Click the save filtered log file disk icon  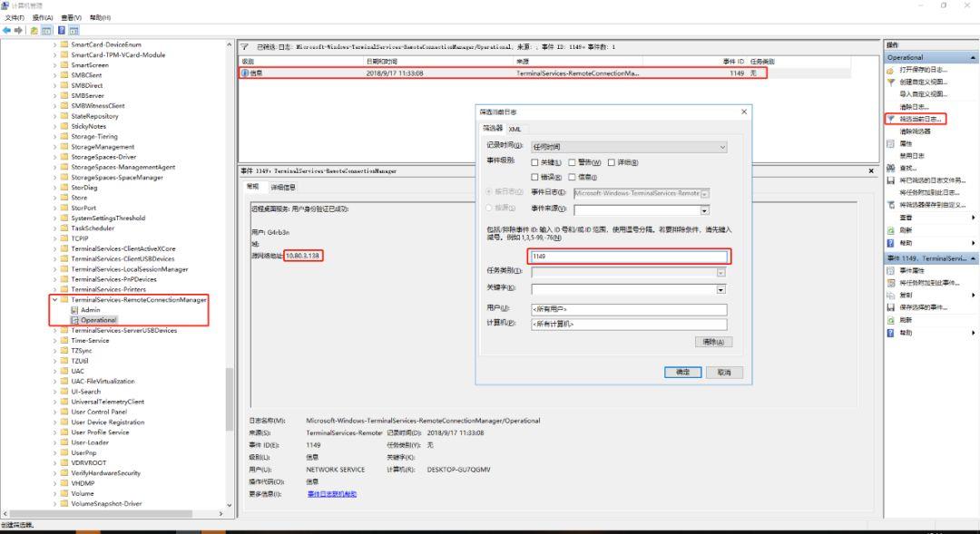pos(891,180)
